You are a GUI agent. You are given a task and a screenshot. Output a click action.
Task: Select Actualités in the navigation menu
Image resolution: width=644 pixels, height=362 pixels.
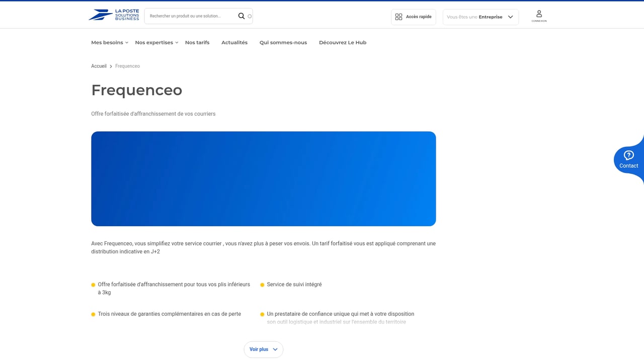tap(234, 42)
